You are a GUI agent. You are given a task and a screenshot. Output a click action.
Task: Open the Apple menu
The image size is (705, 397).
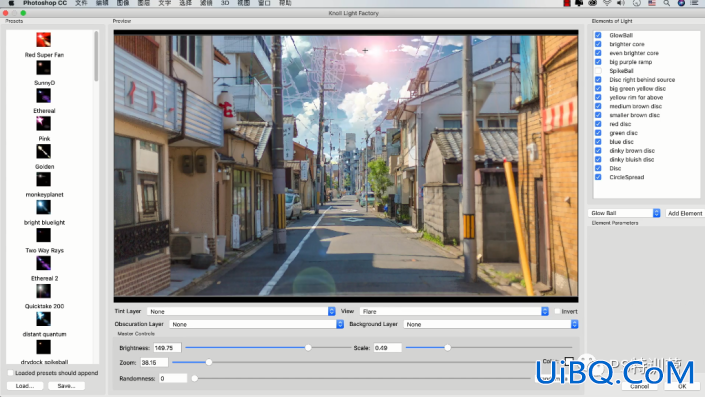pyautogui.click(x=11, y=3)
